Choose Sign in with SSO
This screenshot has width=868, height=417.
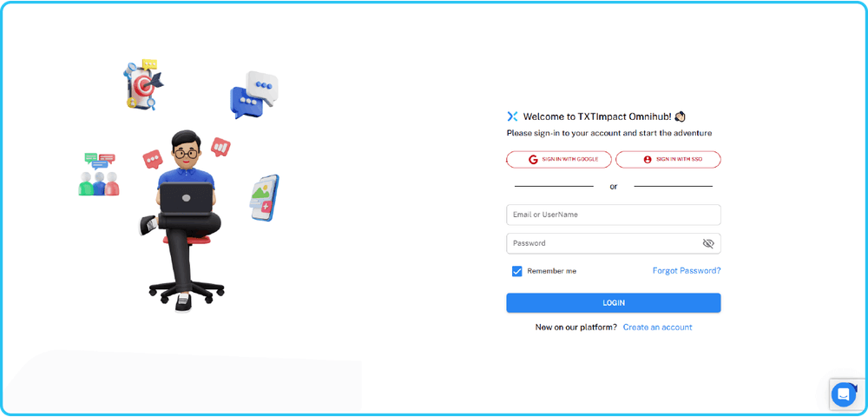[x=668, y=160]
